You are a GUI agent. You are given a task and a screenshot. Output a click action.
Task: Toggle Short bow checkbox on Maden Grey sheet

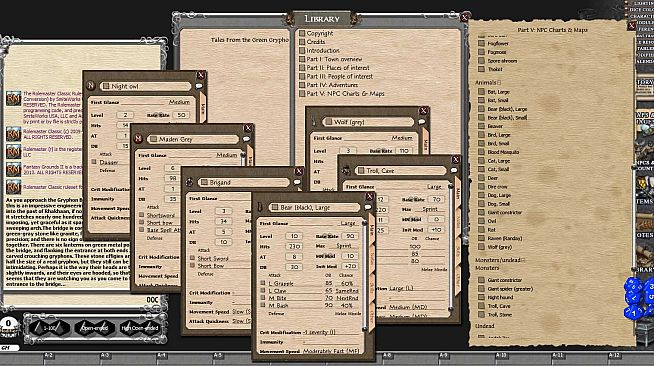pos(141,223)
